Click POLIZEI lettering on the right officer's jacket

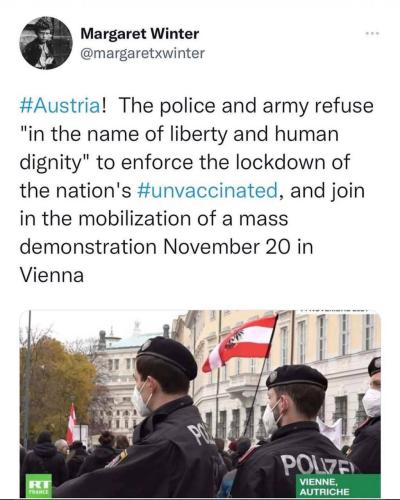[x=317, y=463]
